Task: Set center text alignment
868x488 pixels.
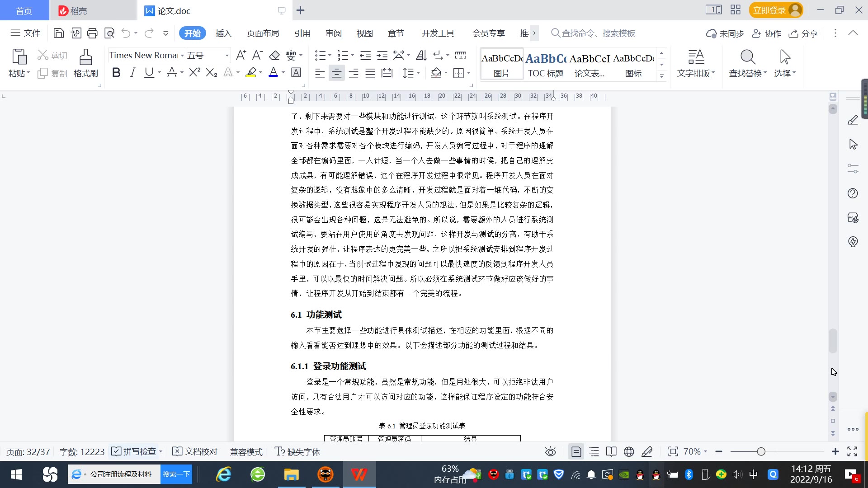Action: click(336, 73)
